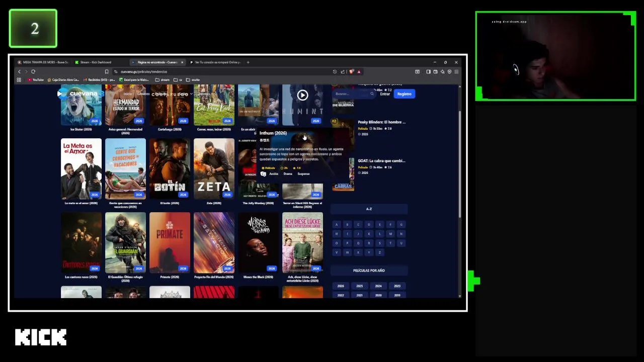This screenshot has width=644, height=362.
Task: Close the Página no encontrada tab
Action: (x=182, y=62)
